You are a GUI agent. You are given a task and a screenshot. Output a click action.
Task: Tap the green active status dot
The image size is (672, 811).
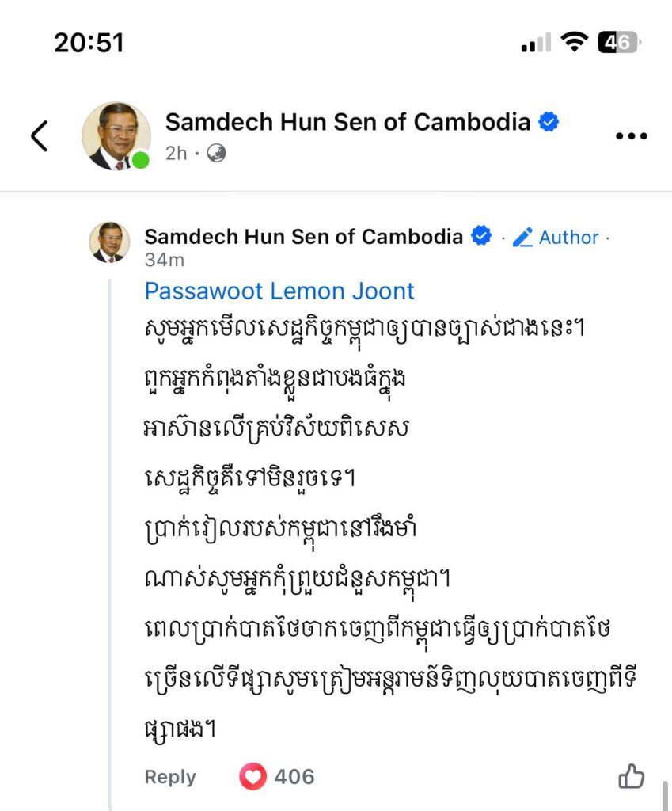[x=141, y=161]
